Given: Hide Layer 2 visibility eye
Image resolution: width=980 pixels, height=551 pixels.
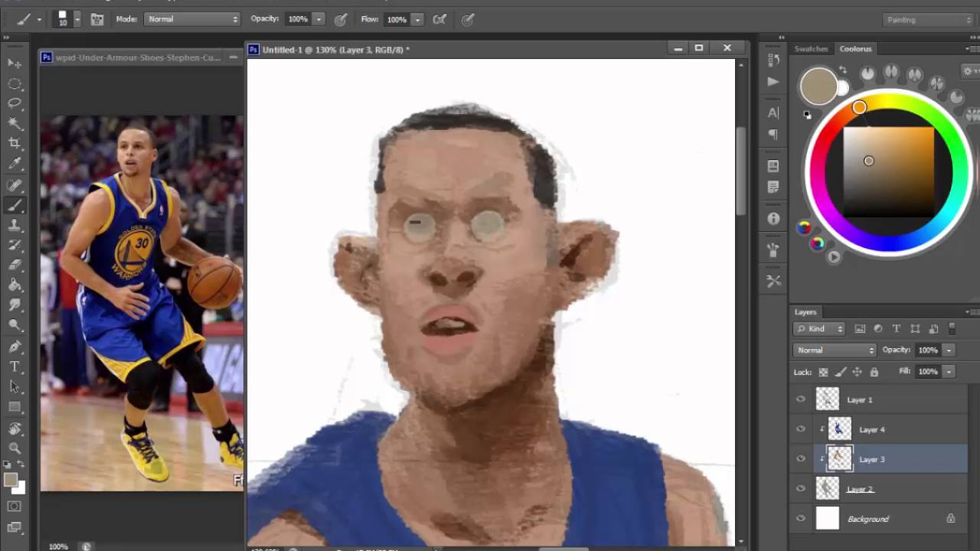Looking at the screenshot, I should [x=801, y=489].
